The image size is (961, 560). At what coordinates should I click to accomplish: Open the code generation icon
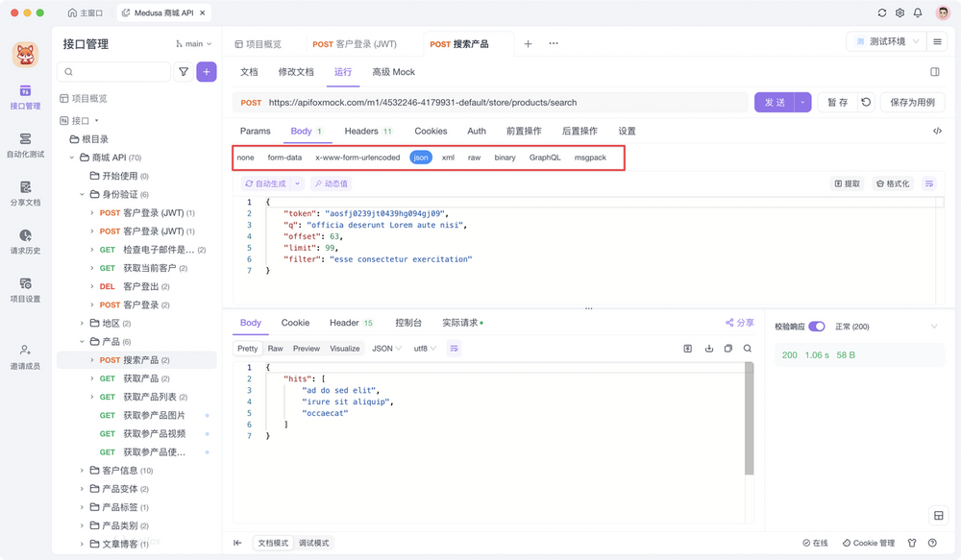[937, 132]
